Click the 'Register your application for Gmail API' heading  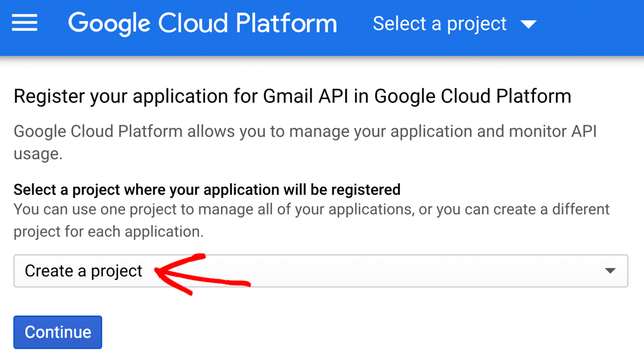293,96
